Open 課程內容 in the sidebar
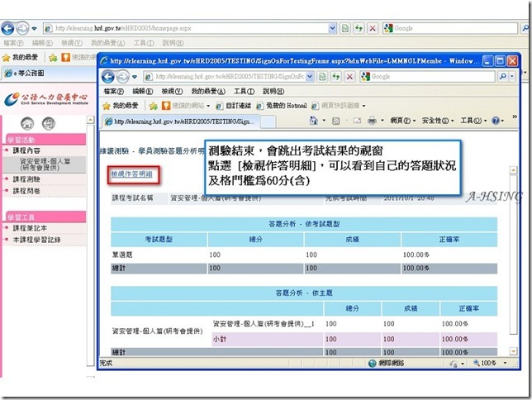This screenshot has width=532, height=400. point(26,150)
